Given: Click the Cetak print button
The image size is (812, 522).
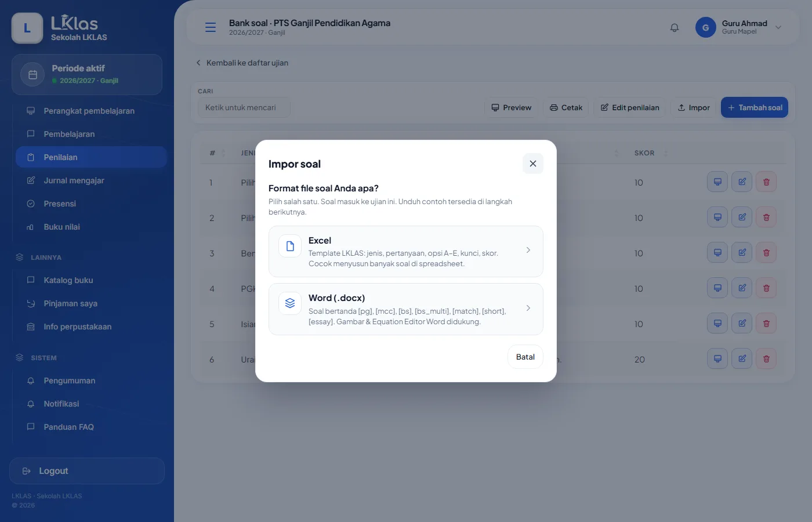Looking at the screenshot, I should 566,107.
